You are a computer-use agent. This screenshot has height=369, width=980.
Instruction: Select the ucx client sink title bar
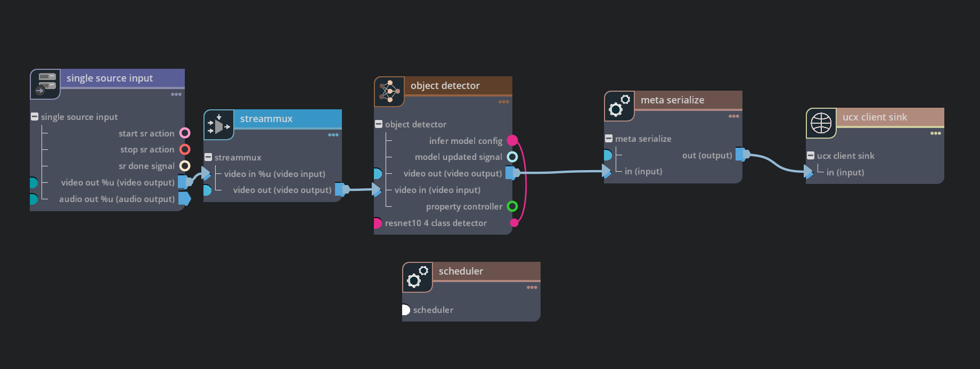[x=891, y=117]
